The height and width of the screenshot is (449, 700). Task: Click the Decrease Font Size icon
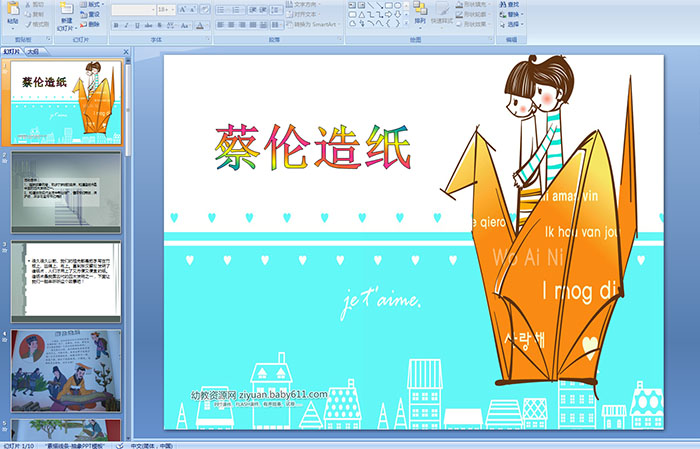tap(193, 9)
